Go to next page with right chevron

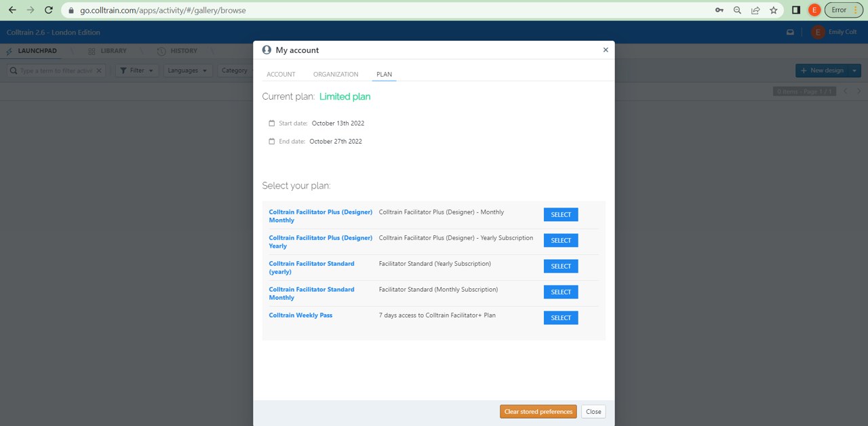coord(859,91)
